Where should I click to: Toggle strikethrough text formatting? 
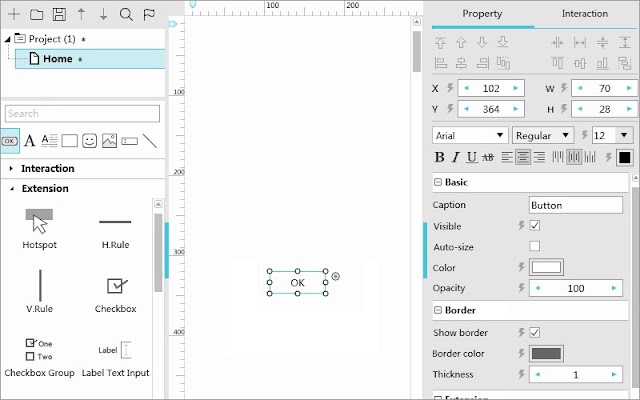[488, 157]
